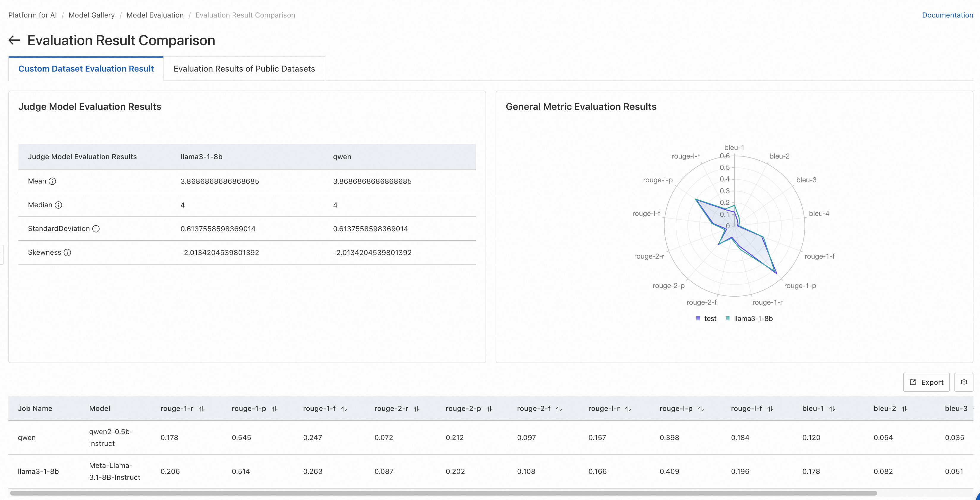
Task: Click the qwen StandardDeviation value 0.6137558598369014
Action: click(x=370, y=229)
